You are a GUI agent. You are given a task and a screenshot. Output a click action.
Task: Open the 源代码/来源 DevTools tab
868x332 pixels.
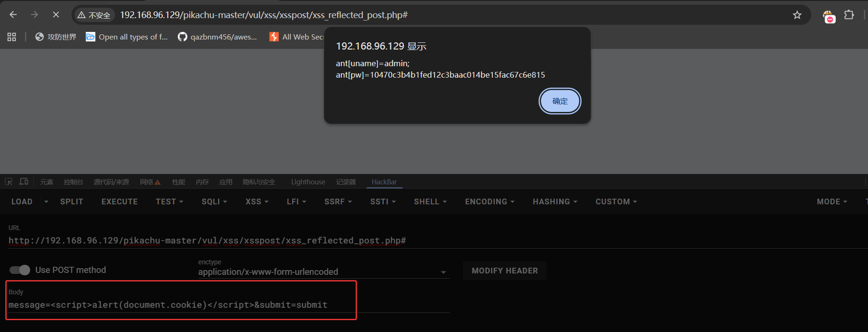[112, 182]
